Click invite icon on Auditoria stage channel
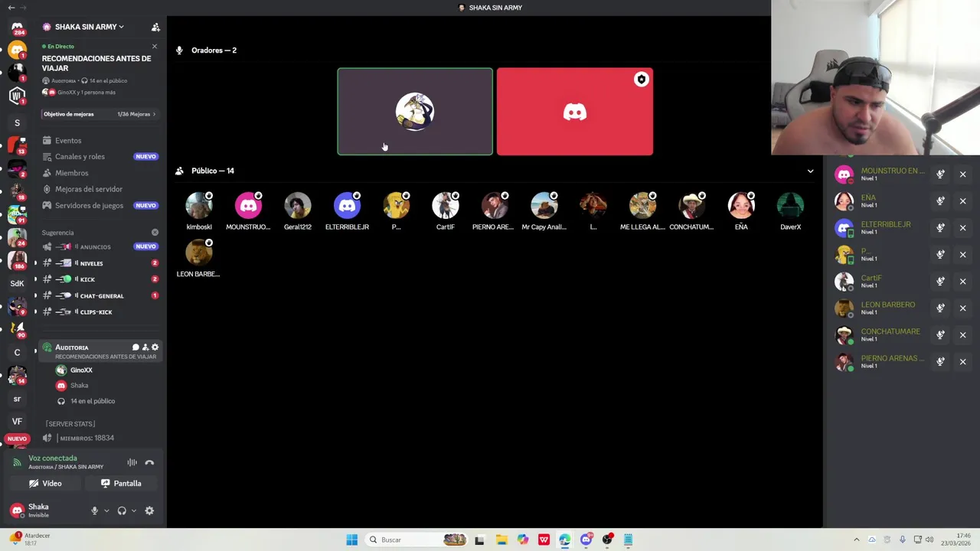 click(x=145, y=347)
